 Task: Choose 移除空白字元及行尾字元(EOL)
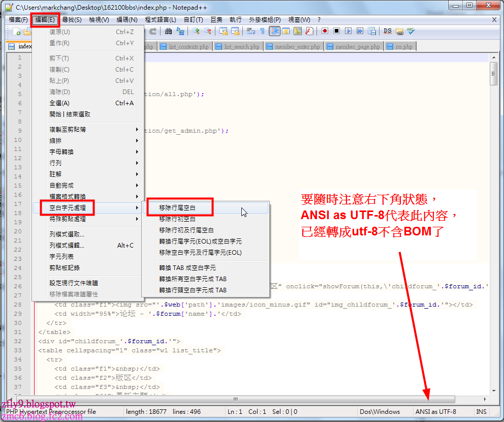[206, 253]
